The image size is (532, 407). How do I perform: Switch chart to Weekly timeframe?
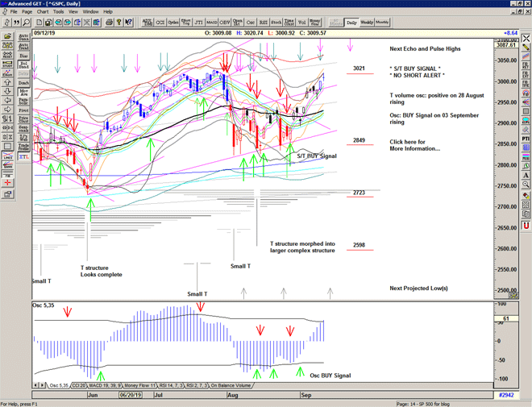tap(367, 23)
